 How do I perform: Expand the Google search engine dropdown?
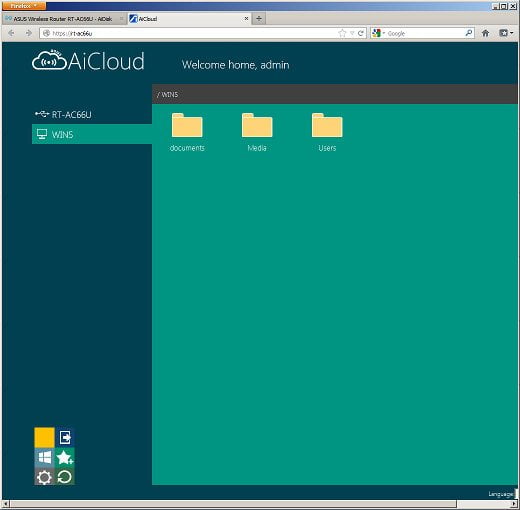(x=378, y=33)
